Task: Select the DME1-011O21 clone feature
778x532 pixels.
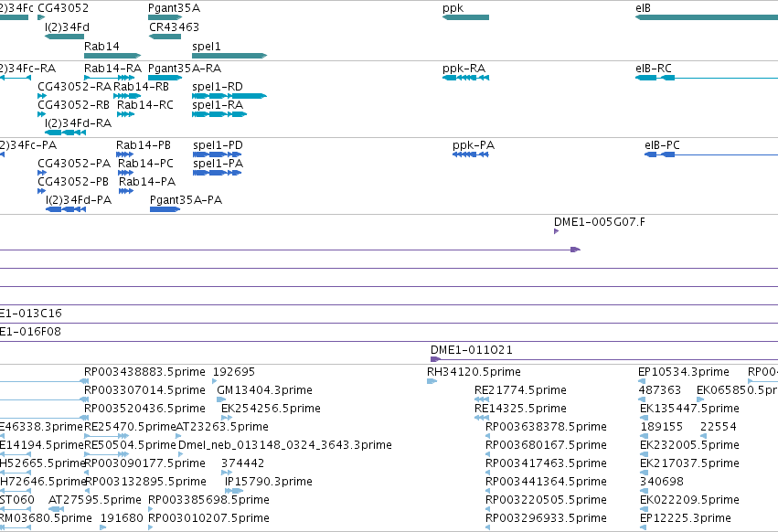Action: coord(604,359)
